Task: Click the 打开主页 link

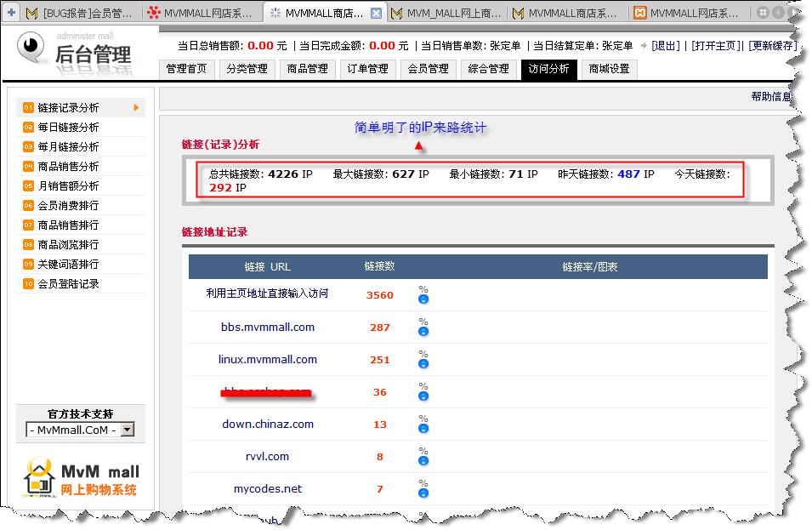Action: 718,46
